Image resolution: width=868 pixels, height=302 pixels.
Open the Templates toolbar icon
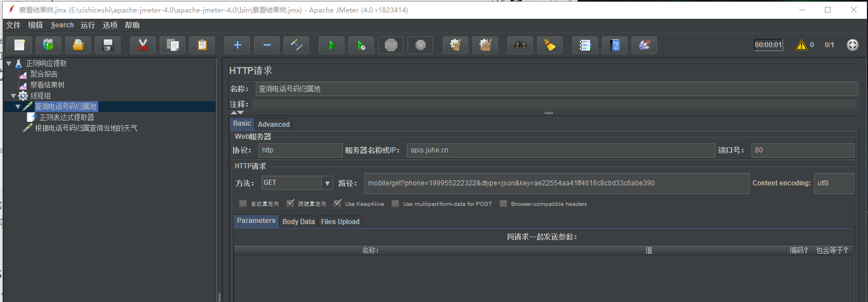[x=48, y=45]
